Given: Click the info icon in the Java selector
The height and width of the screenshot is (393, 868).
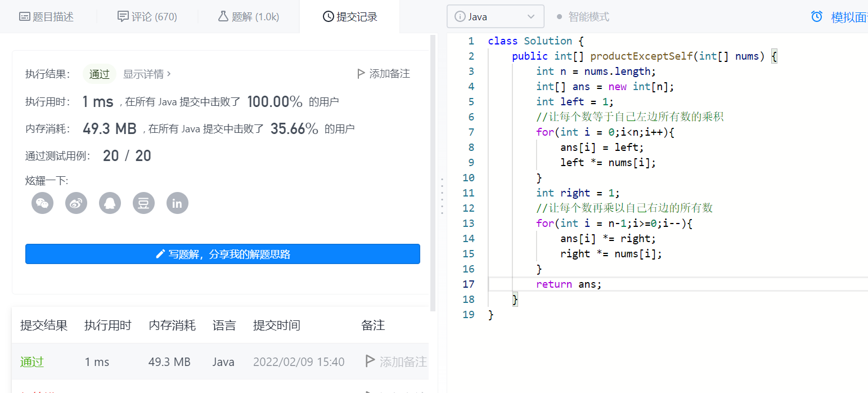Looking at the screenshot, I should (x=460, y=17).
